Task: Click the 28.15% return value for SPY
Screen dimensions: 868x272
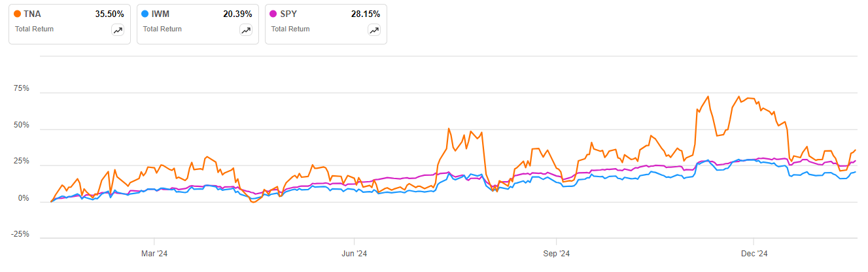Action: (365, 14)
